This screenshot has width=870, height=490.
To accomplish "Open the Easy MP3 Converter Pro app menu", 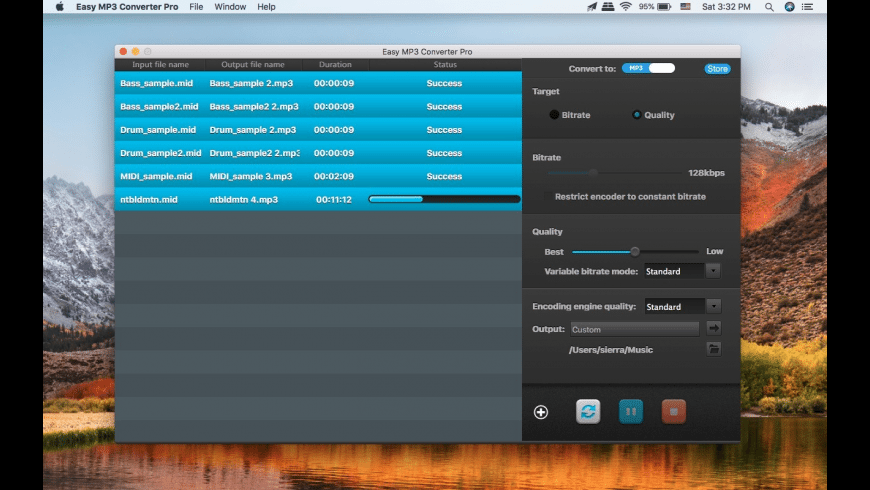I will click(127, 7).
